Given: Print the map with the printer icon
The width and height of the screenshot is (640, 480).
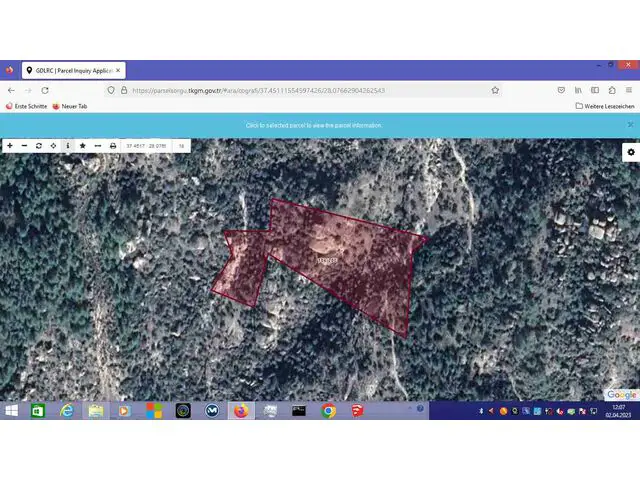Looking at the screenshot, I should pyautogui.click(x=112, y=146).
